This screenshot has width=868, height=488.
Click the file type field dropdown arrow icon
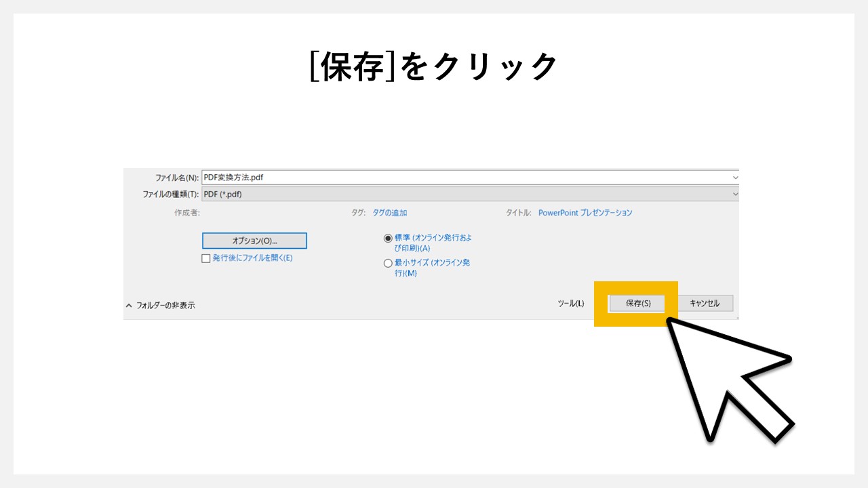pos(734,194)
